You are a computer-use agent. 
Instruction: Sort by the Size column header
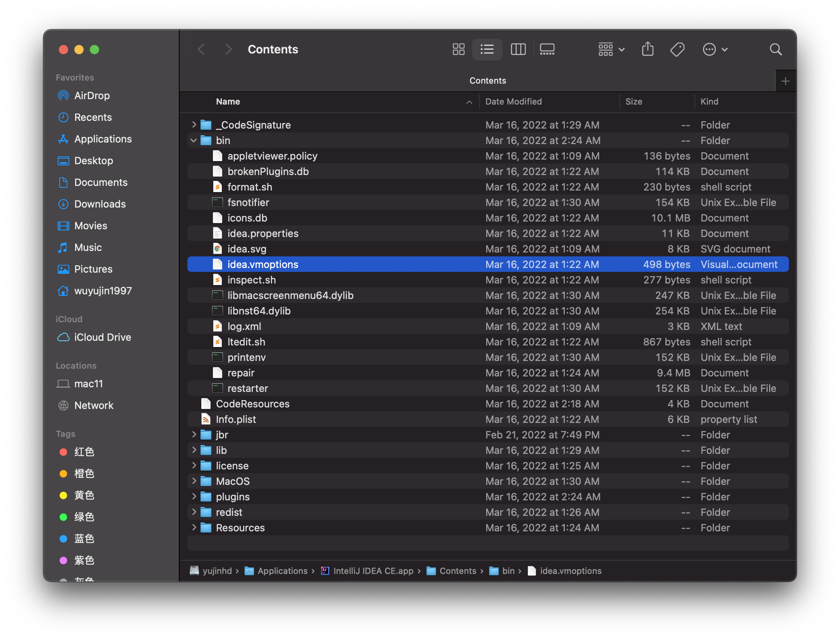pyautogui.click(x=633, y=101)
